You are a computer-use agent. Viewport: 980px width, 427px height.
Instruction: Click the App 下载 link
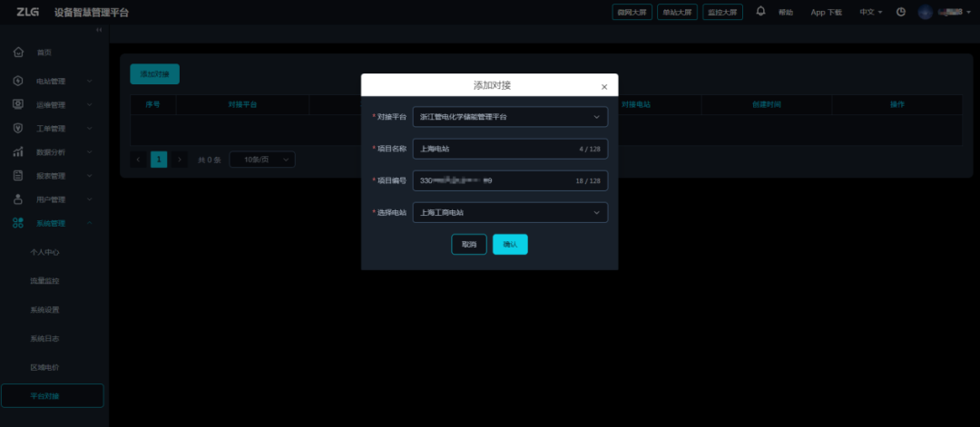tap(827, 13)
